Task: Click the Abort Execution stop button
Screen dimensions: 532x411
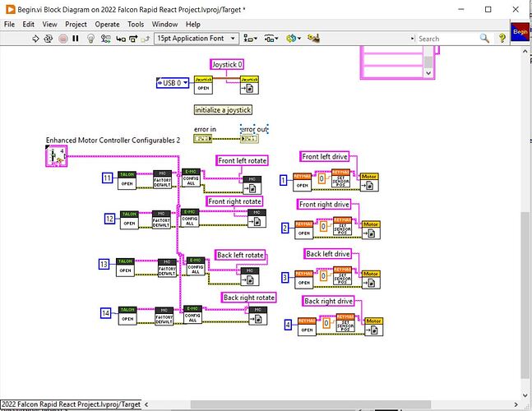Action: click(63, 39)
